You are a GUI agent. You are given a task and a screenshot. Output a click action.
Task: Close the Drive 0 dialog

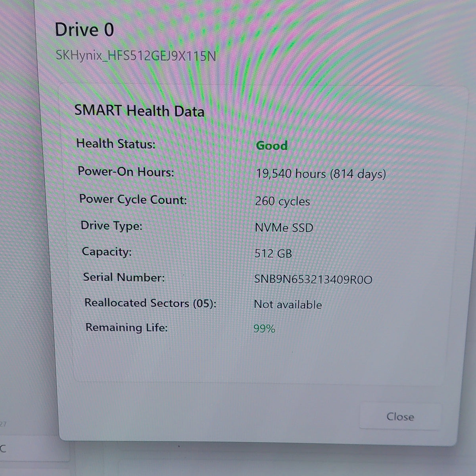point(400,416)
